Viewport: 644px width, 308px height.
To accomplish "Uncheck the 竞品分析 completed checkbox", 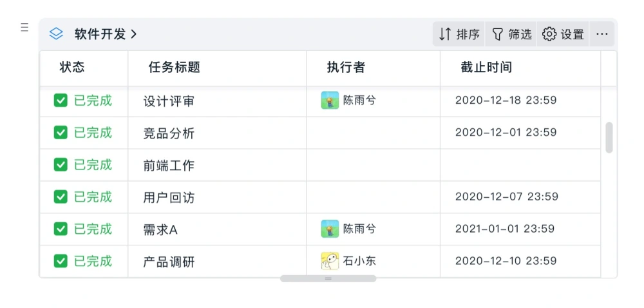I will tap(61, 132).
